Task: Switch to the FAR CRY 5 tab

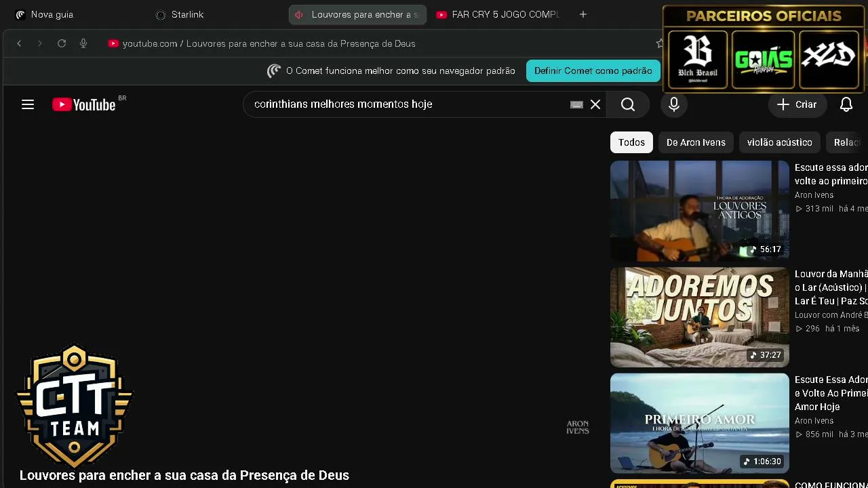Action: click(x=499, y=14)
